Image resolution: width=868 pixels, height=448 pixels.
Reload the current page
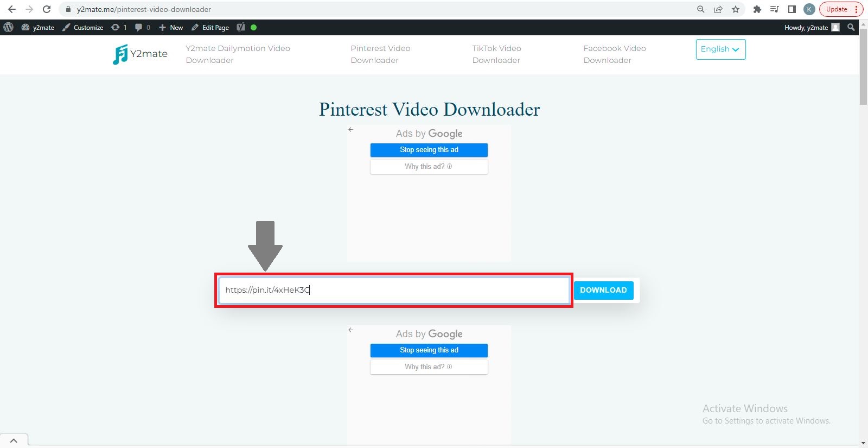(47, 9)
